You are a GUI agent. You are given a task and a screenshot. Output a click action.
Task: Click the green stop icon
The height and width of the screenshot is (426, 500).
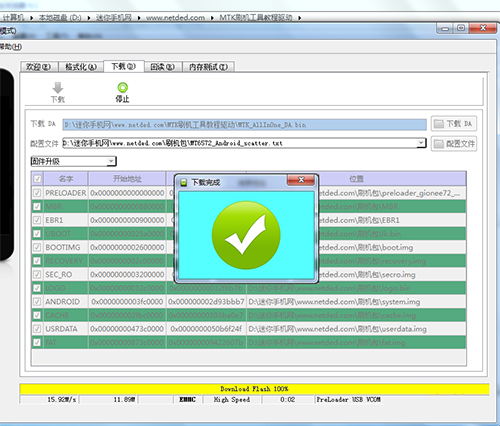(x=123, y=87)
